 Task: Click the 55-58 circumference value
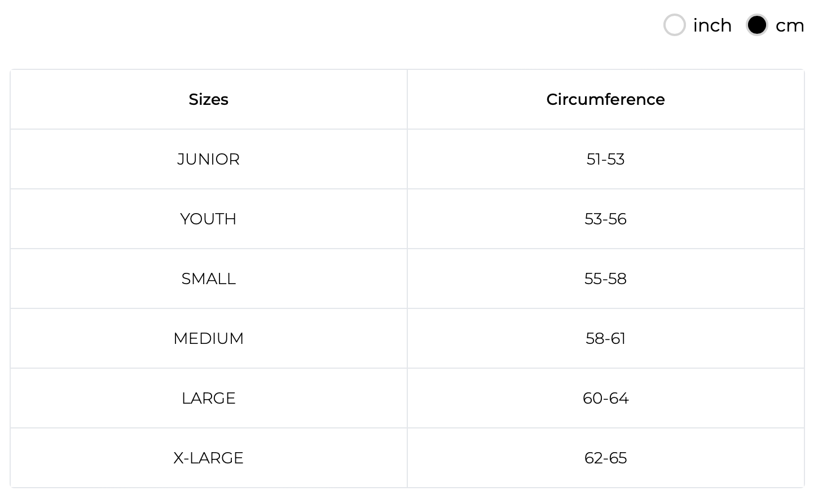605,278
